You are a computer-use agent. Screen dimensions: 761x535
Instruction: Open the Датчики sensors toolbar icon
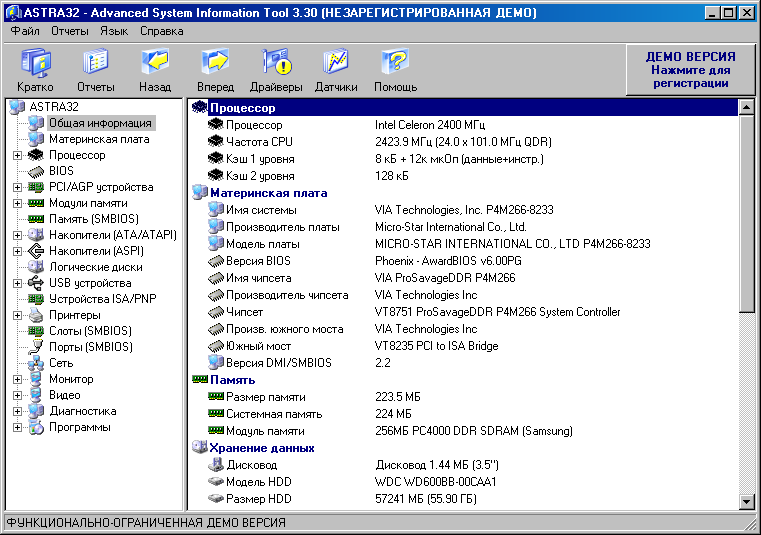tap(336, 62)
